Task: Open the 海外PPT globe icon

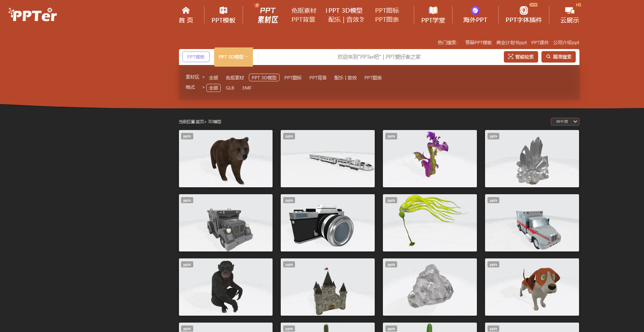Action: click(475, 10)
